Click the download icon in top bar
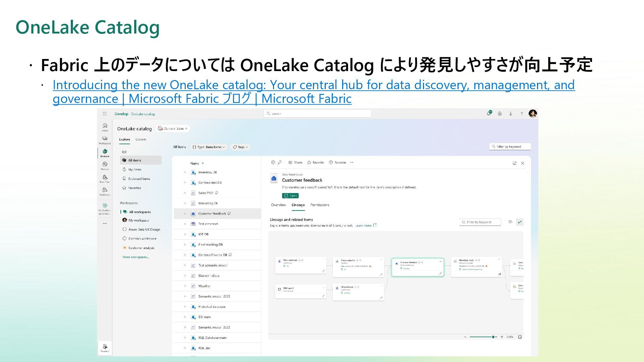Screen dimensions: 644x362 [511, 114]
